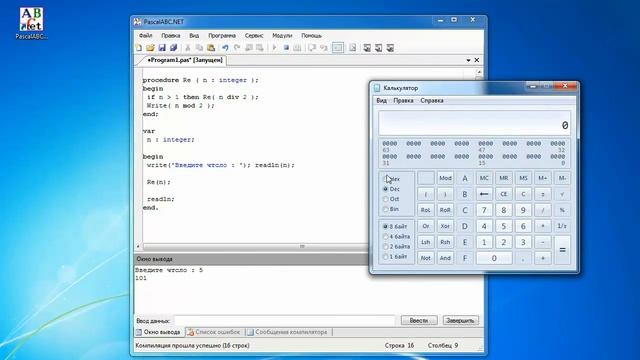Click the digit 7 key in Calculator
Screen dimensions: 640x360
484,210
